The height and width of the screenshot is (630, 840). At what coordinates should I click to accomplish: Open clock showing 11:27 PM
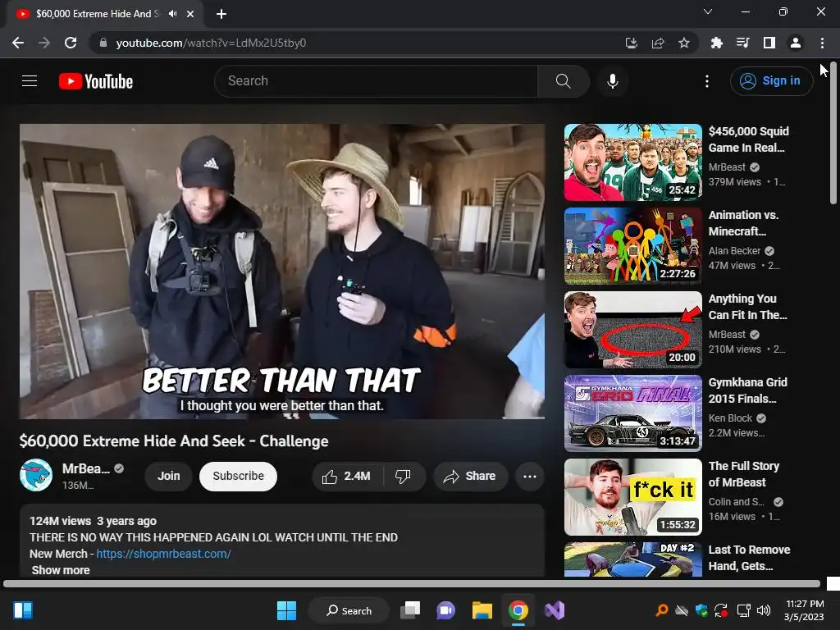804,610
